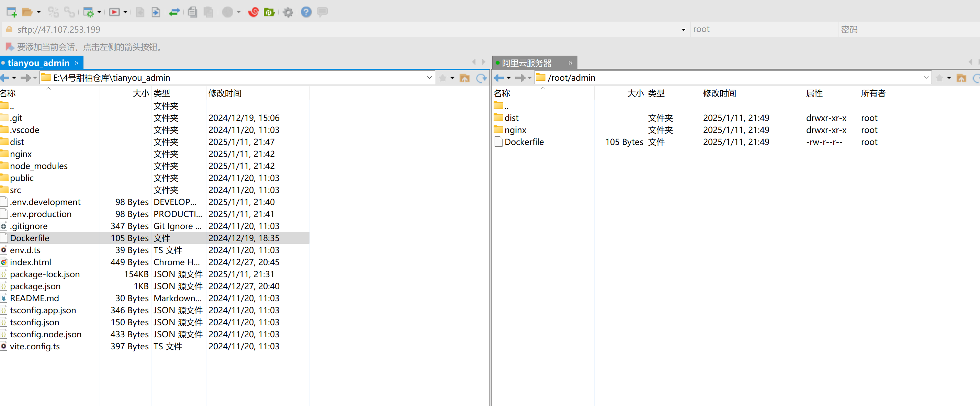Open local back button history dropdown
980x406 pixels.
(x=14, y=78)
